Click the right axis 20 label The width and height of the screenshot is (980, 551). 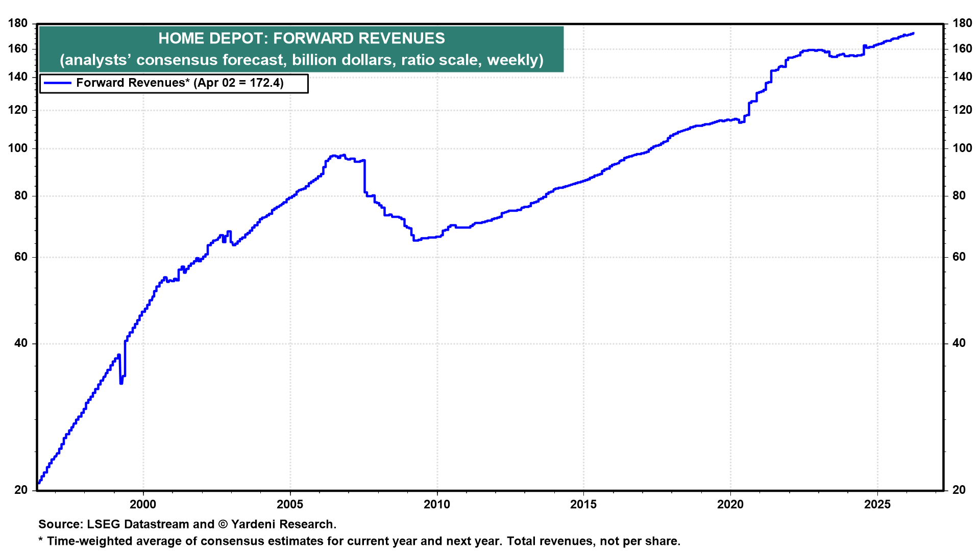(959, 490)
